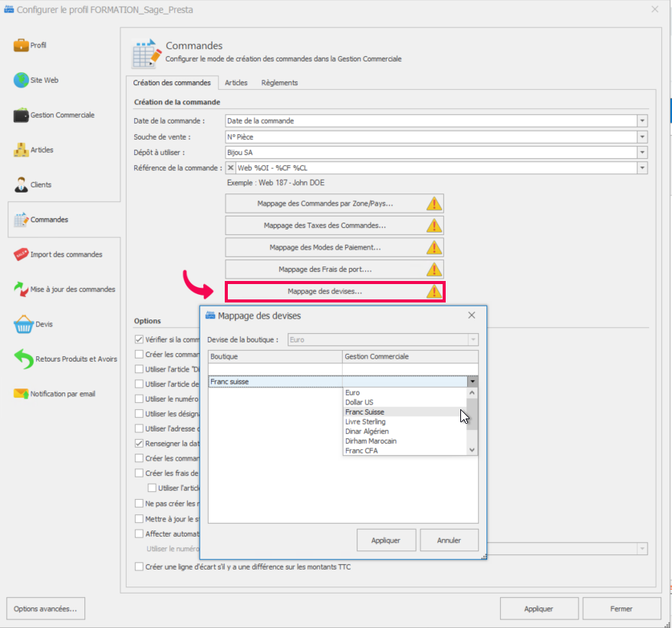Image resolution: width=672 pixels, height=628 pixels.
Task: Open Retours Produits et Avoirs icon
Action: click(x=22, y=359)
